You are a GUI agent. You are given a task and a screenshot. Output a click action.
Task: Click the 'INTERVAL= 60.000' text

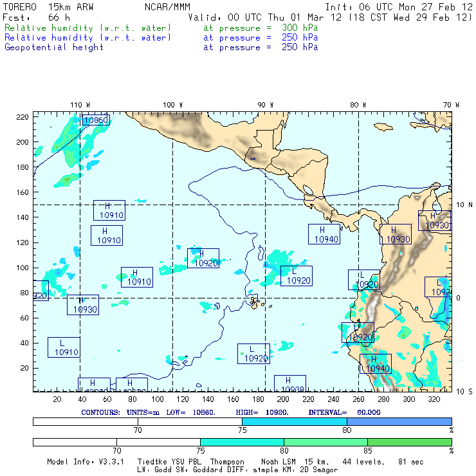pos(344,412)
